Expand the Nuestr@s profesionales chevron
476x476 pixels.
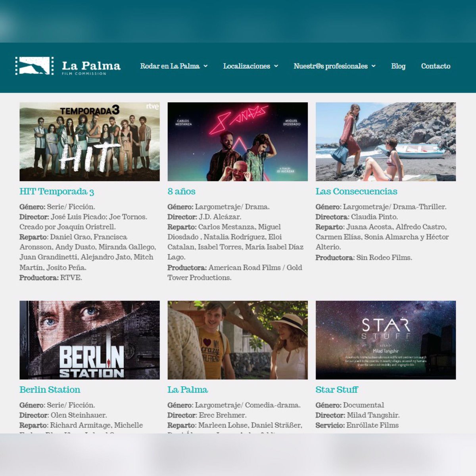[373, 66]
